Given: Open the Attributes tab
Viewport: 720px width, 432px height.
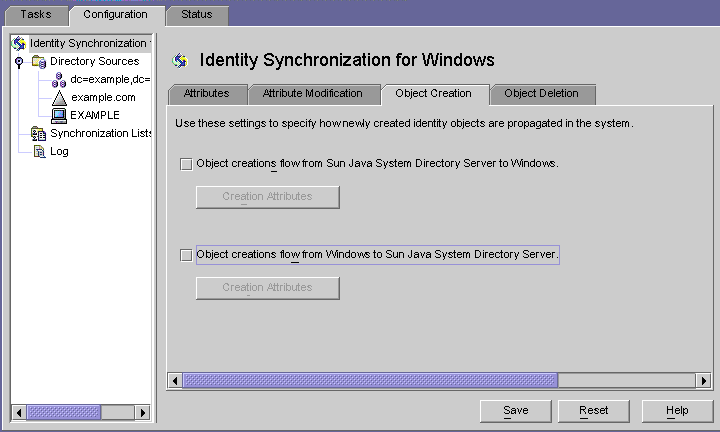Looking at the screenshot, I should [x=207, y=94].
